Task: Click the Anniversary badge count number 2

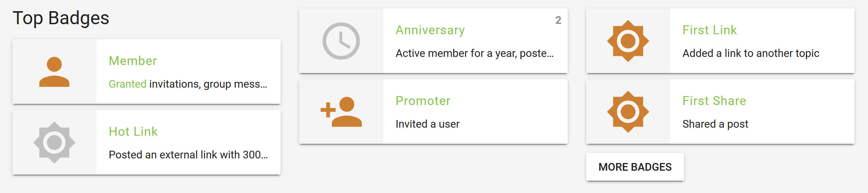Action: (558, 20)
